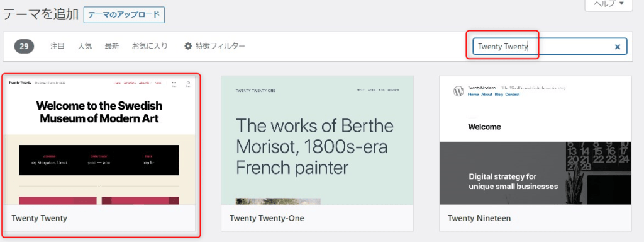
Task: Open the お気に入り tab
Action: coord(150,46)
